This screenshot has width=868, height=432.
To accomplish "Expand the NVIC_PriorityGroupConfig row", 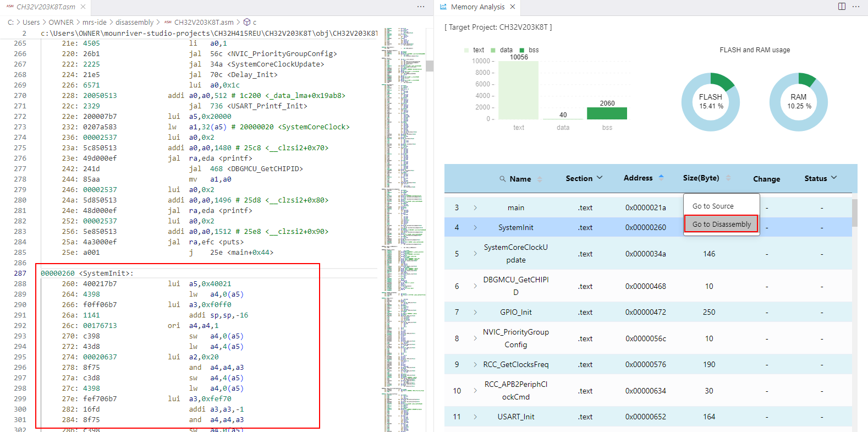I will (475, 338).
